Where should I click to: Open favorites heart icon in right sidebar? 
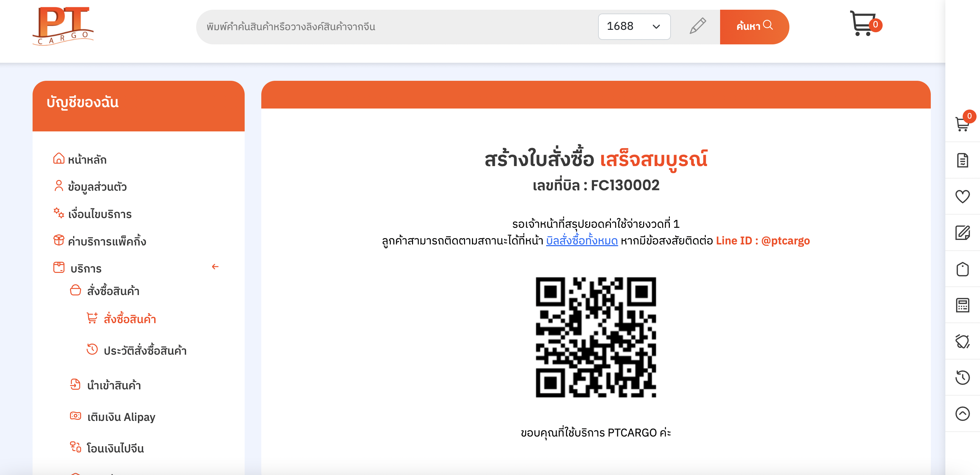pyautogui.click(x=963, y=196)
